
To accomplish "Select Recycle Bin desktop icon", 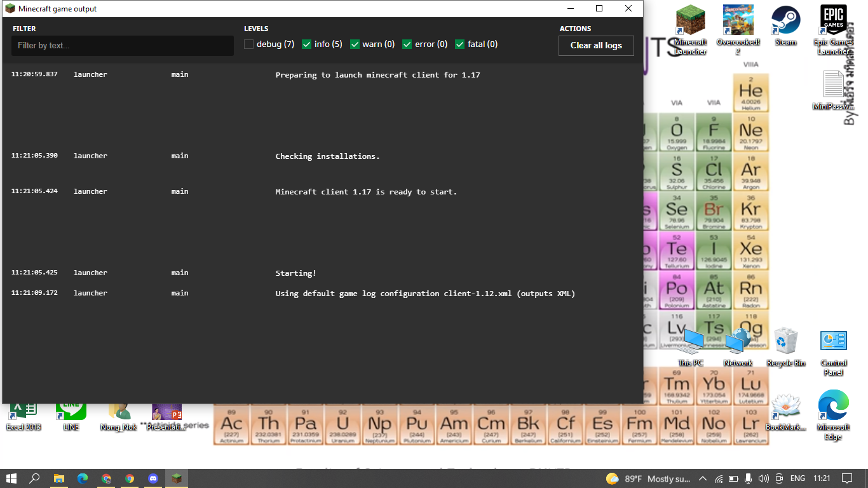I will click(785, 348).
